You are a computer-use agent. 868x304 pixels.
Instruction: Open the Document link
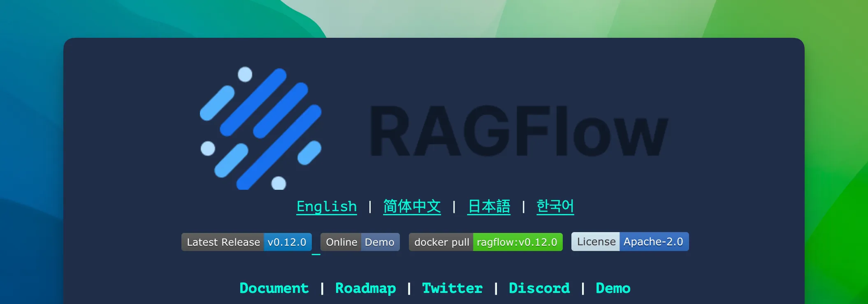(274, 288)
